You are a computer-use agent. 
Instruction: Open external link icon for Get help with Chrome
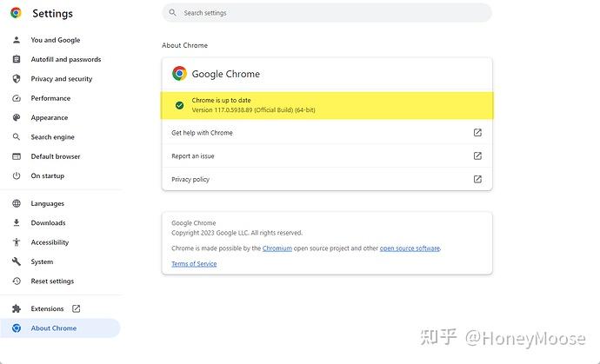click(x=477, y=133)
